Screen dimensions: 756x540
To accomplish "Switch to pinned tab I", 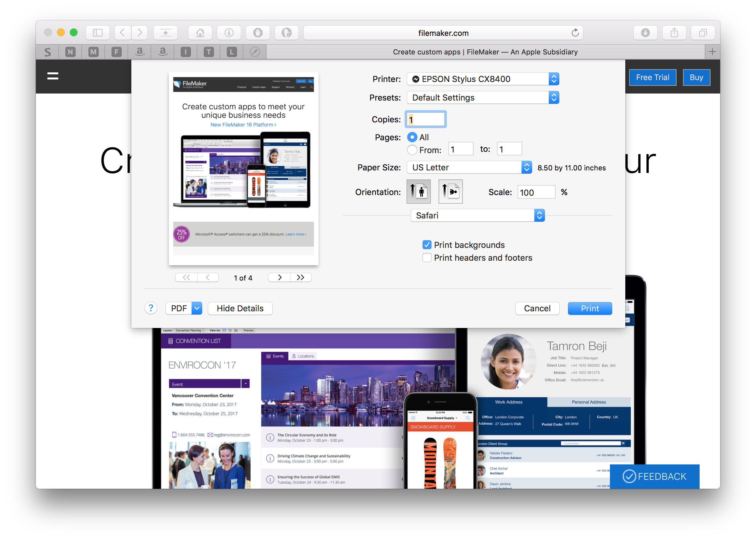I will (185, 52).
